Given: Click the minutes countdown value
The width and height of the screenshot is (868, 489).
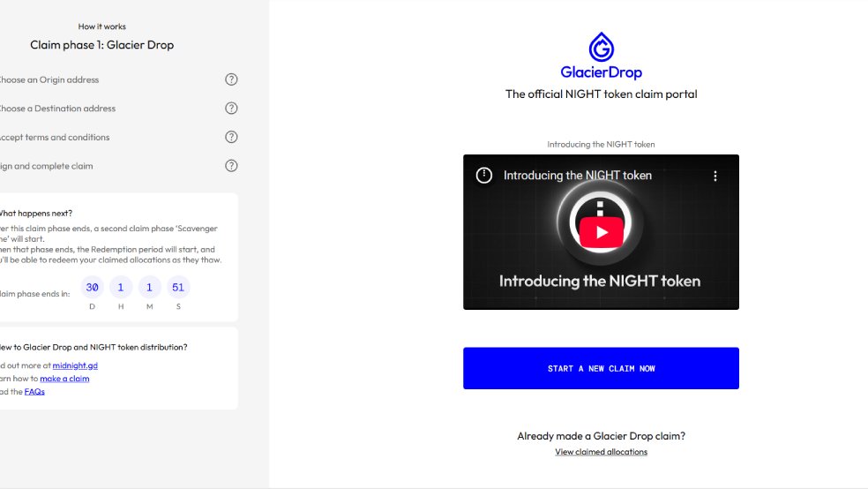Looking at the screenshot, I should 149,288.
